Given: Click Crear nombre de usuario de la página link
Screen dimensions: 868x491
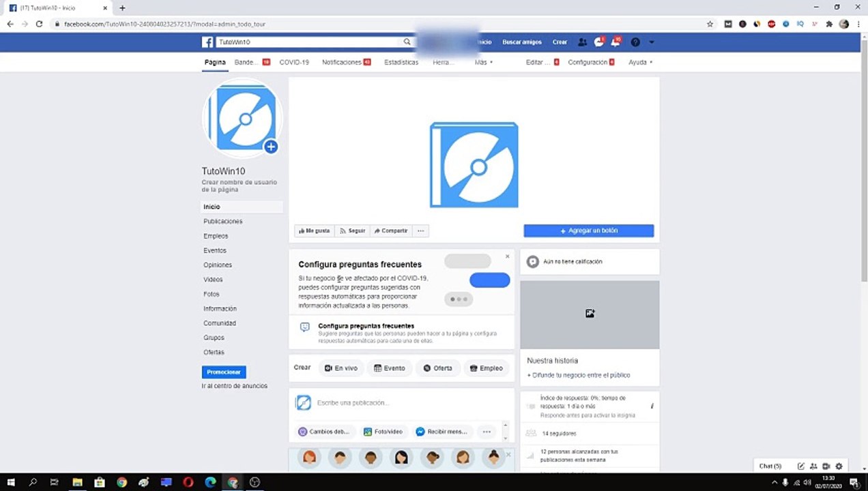Looking at the screenshot, I should [240, 186].
